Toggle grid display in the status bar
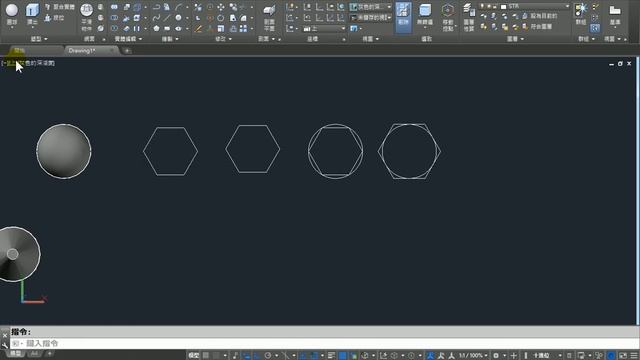Image resolution: width=640 pixels, height=360 pixels. [206, 356]
